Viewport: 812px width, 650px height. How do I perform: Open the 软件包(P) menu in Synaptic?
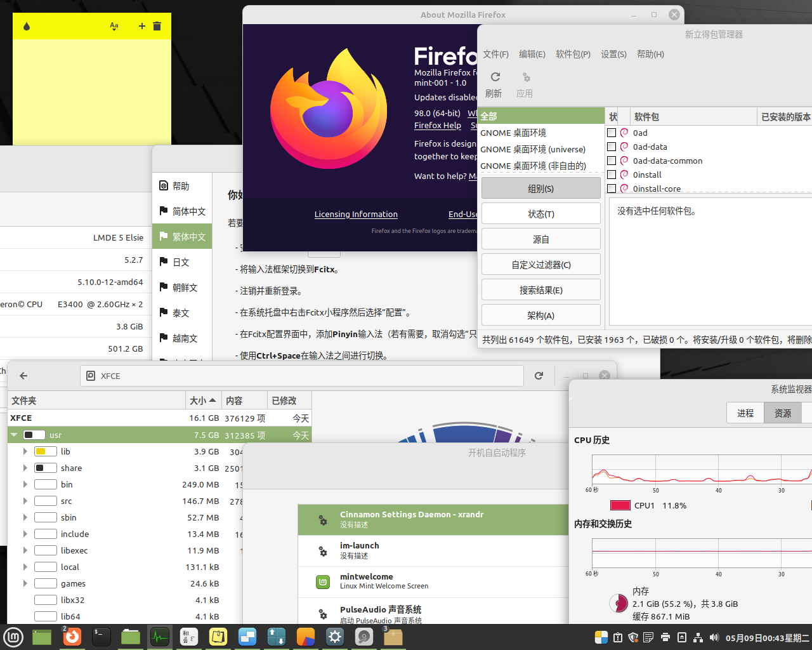[572, 54]
